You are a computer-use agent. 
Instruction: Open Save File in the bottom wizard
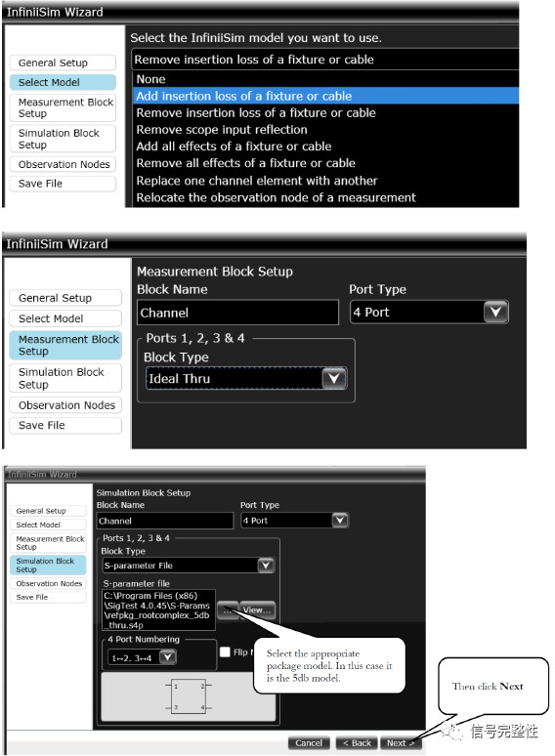point(48,597)
